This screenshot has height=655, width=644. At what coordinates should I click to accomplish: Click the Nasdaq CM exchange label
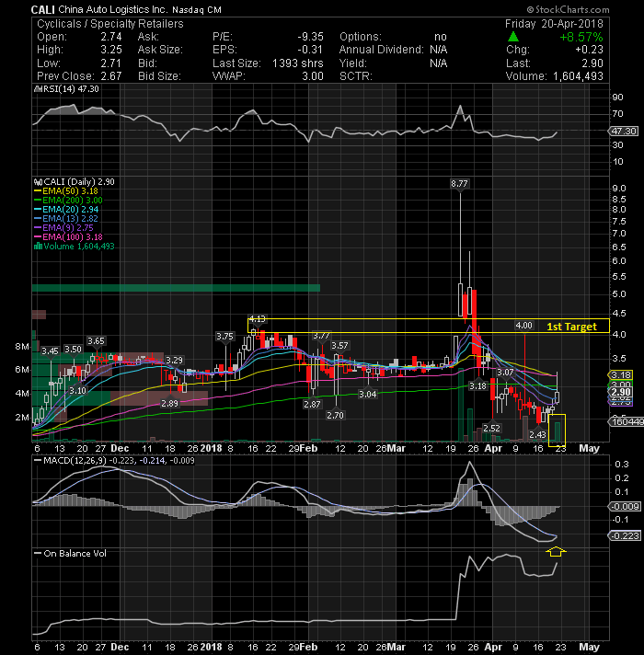[196, 9]
